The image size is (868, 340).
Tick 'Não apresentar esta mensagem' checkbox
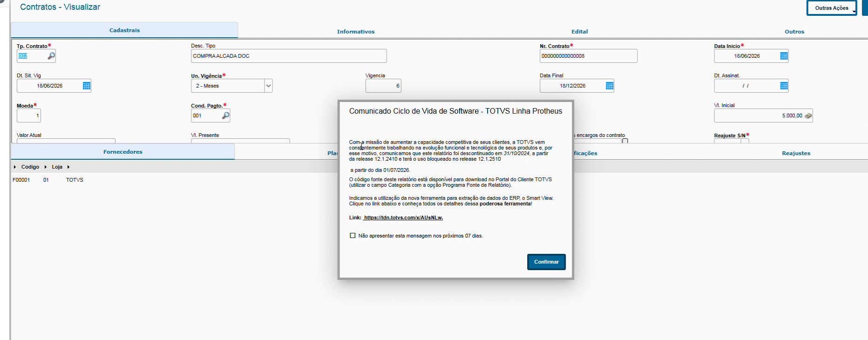[x=353, y=236]
